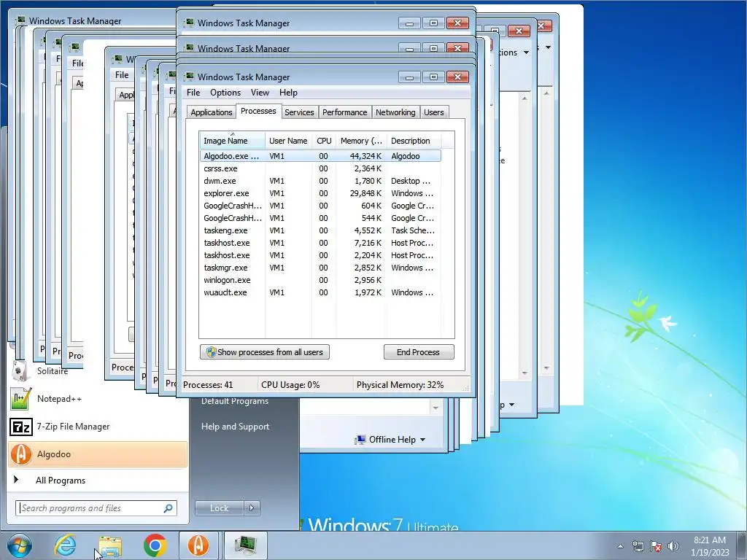Screen dimensions: 747x560
Task: Switch to the Applications tab
Action: (211, 112)
